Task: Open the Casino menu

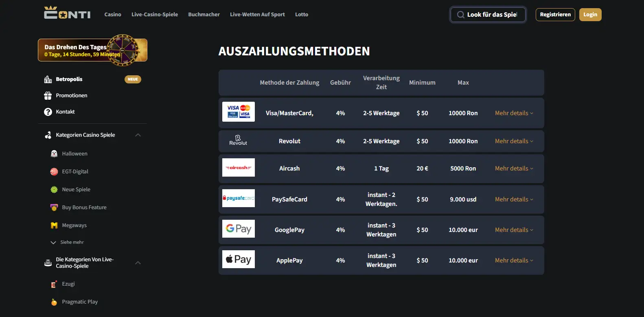Action: click(113, 15)
